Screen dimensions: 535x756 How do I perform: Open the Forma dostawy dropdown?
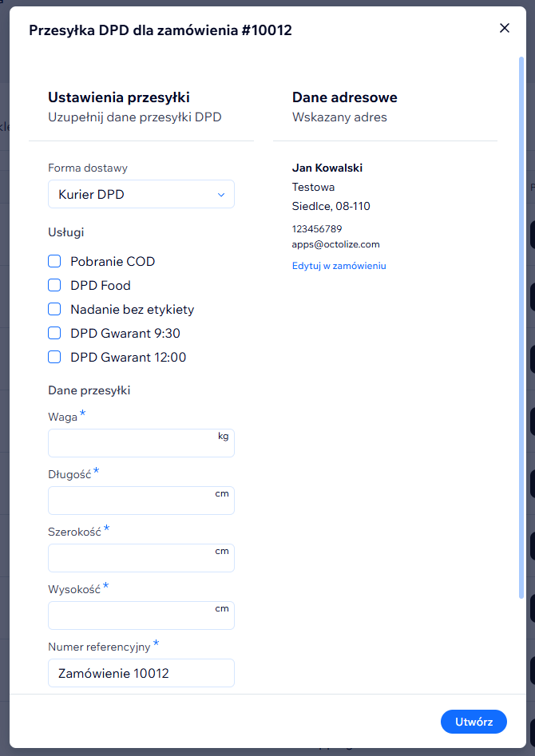pyautogui.click(x=141, y=194)
